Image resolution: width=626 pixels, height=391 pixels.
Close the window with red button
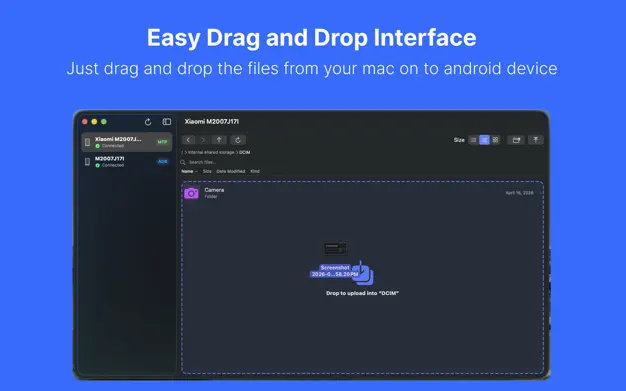[x=85, y=122]
